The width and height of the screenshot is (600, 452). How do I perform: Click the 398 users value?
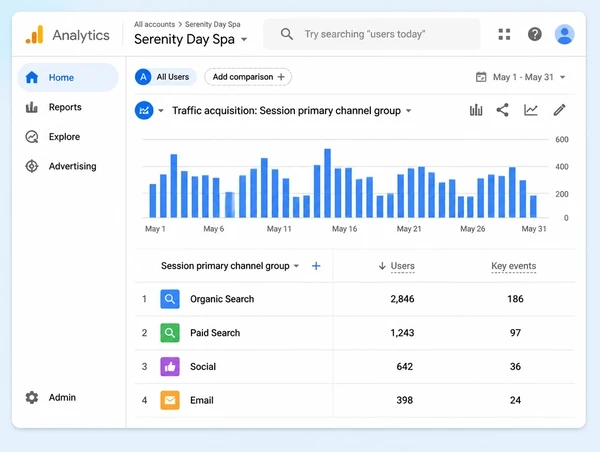pyautogui.click(x=404, y=400)
